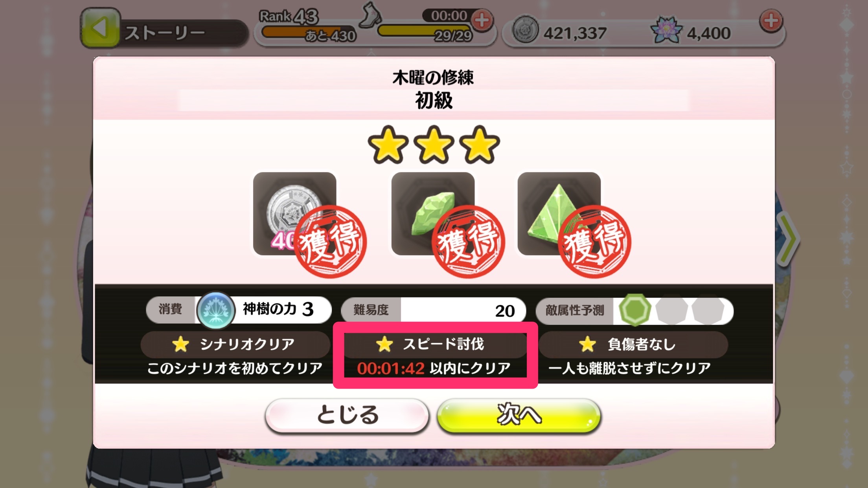Tap the green octagon enemy attribute icon
Image resolution: width=868 pixels, height=488 pixels.
tap(634, 310)
